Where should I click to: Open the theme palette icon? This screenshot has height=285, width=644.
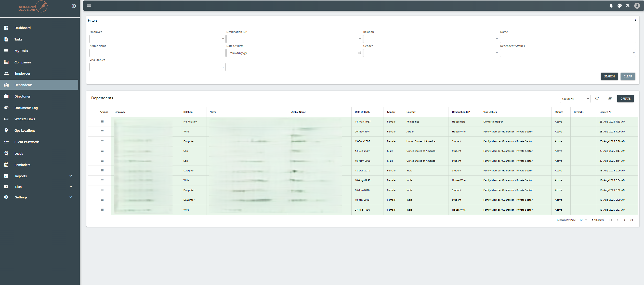pos(620,6)
